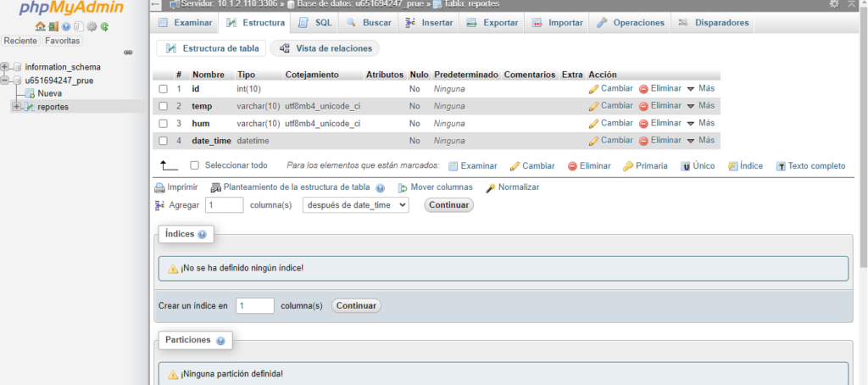
Task: Enable the Seleccionar todo checkbox
Action: point(195,166)
